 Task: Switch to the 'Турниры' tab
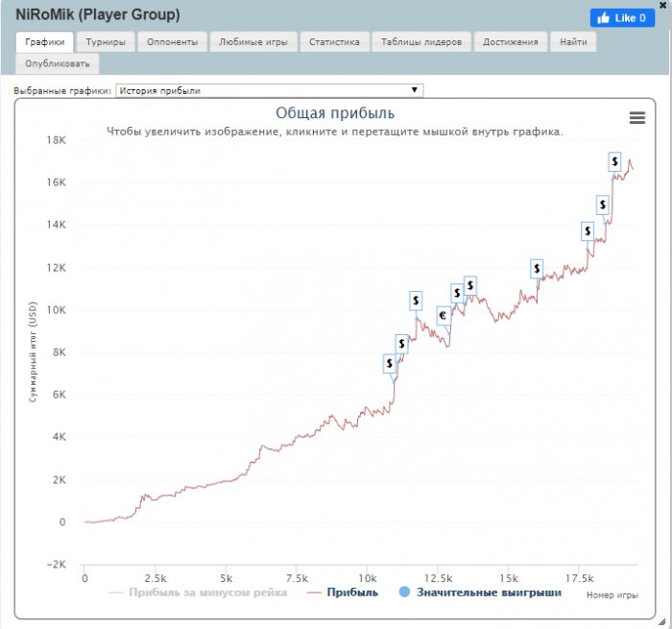106,42
